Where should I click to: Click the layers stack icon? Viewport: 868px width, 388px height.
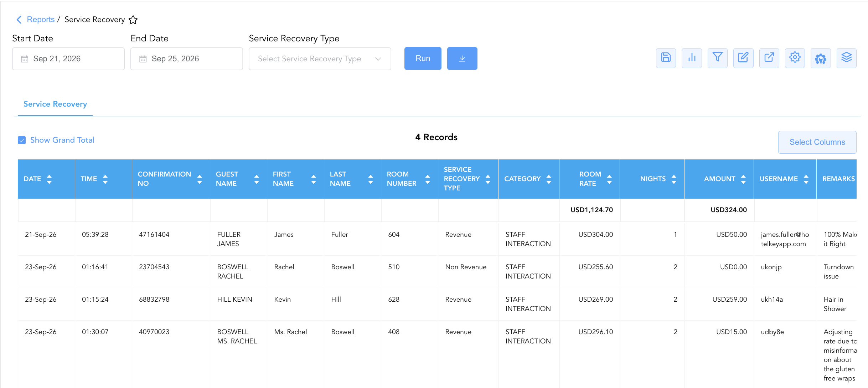pos(846,58)
